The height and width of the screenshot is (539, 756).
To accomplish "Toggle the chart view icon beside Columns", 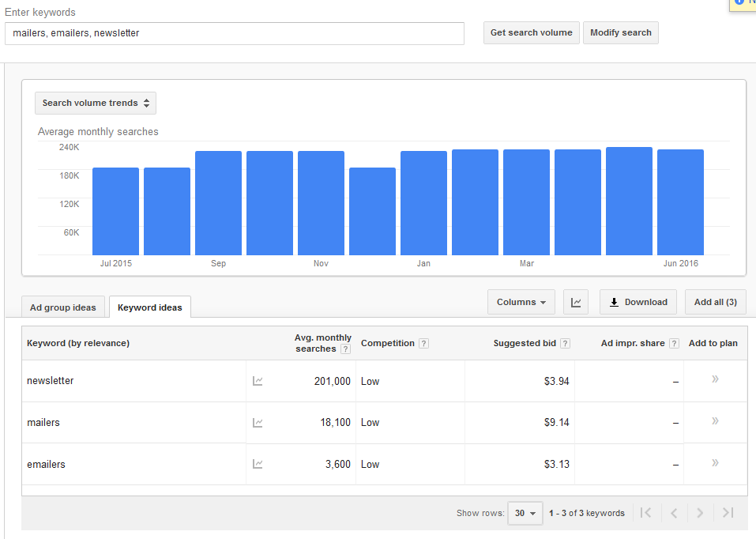I will point(577,302).
